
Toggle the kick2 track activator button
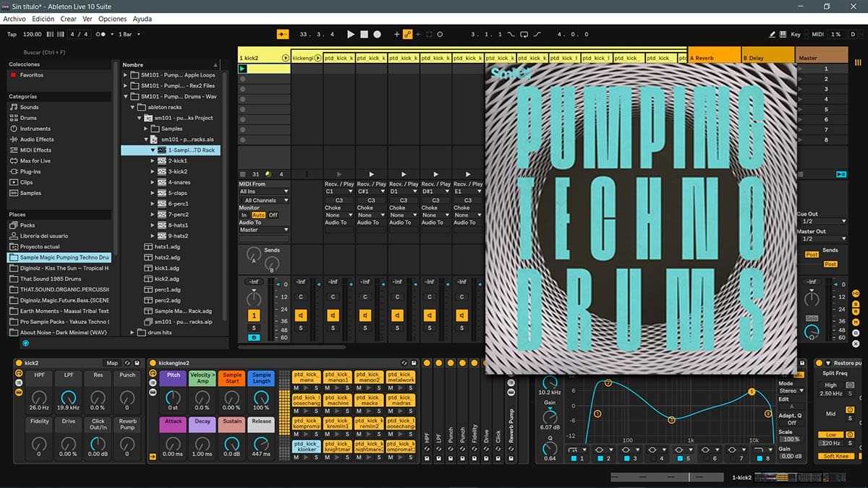click(254, 315)
